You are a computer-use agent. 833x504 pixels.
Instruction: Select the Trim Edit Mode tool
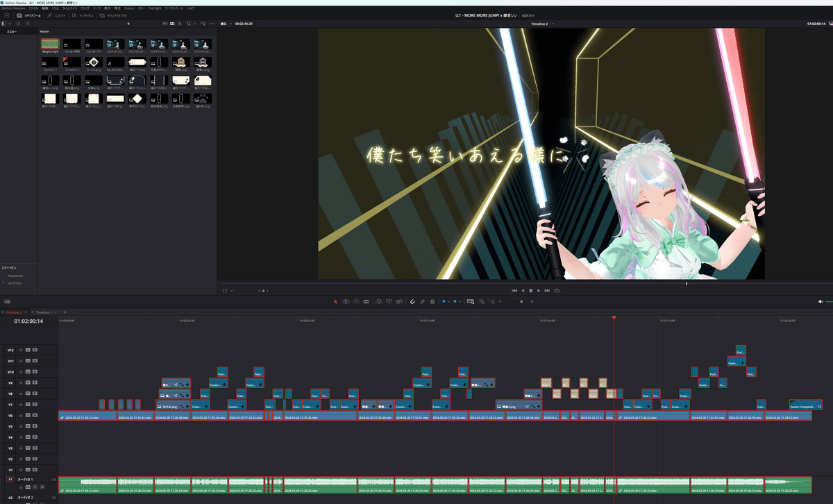(346, 302)
